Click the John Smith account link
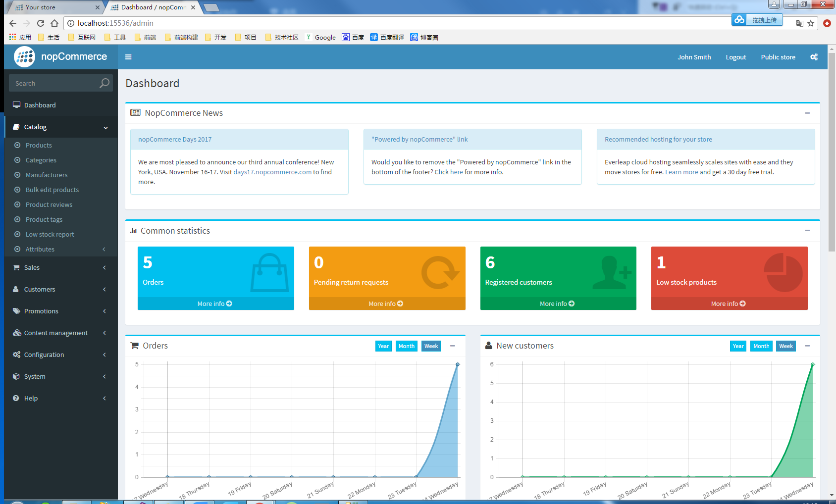Image resolution: width=836 pixels, height=504 pixels. pos(694,57)
